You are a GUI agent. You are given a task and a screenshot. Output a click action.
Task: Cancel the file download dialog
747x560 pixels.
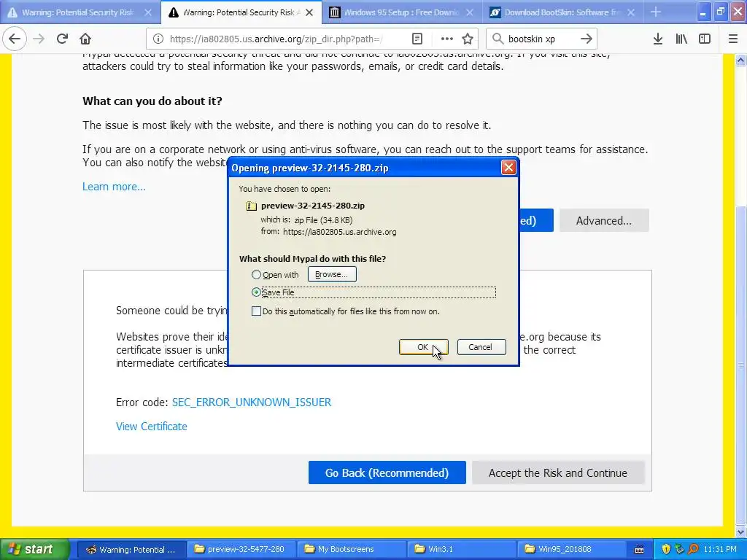coord(481,347)
